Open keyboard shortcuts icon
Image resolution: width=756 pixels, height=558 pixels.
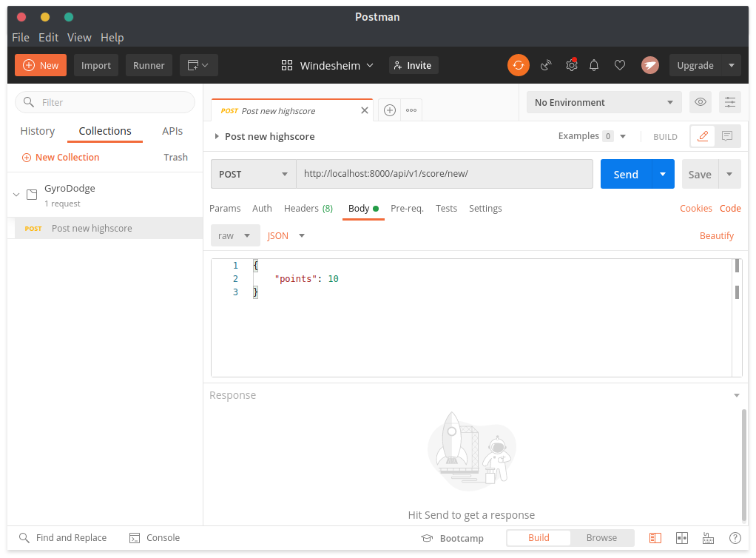pyautogui.click(x=708, y=538)
